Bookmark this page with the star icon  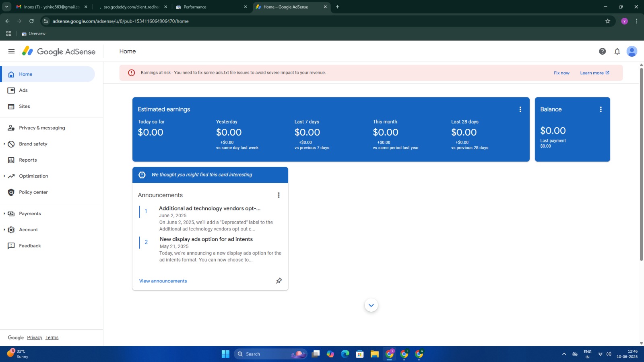point(608,21)
